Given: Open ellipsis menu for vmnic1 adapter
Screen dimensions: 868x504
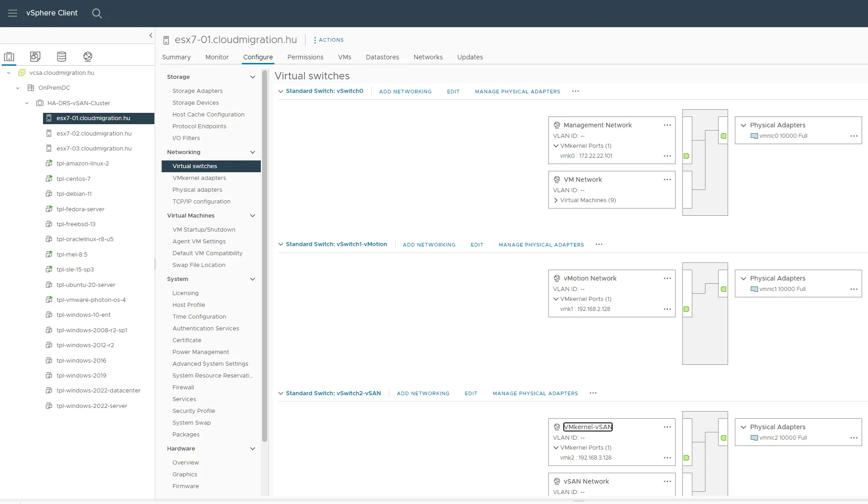Looking at the screenshot, I should [854, 289].
